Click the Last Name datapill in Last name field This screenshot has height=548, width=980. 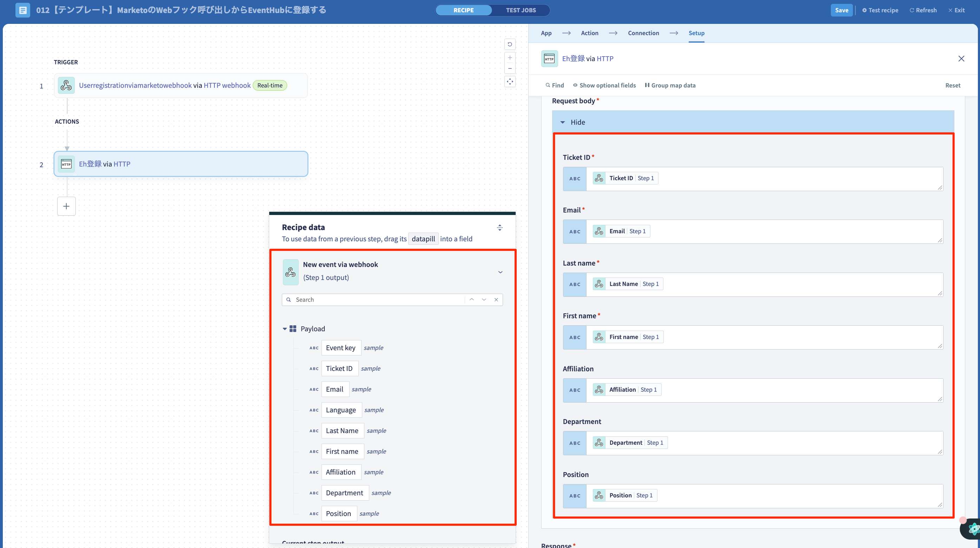coord(628,284)
